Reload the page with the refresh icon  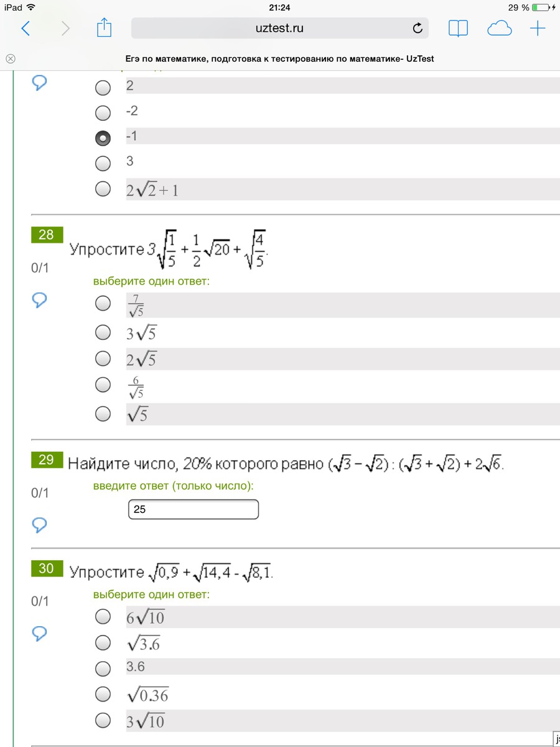[418, 28]
